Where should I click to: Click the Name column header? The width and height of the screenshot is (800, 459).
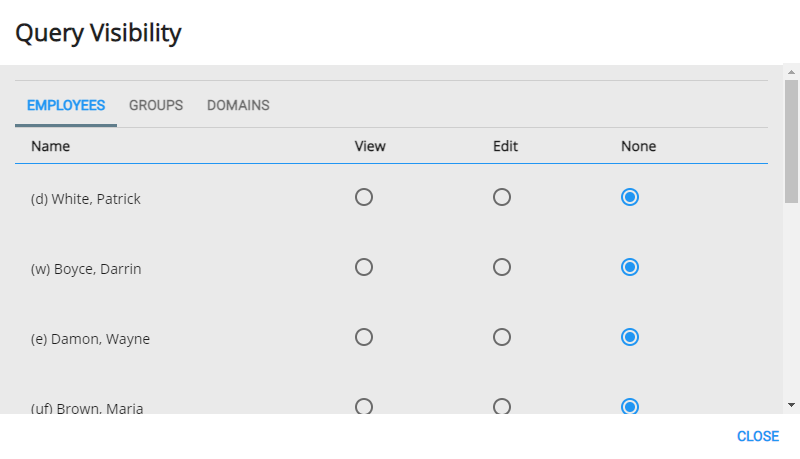tap(51, 146)
